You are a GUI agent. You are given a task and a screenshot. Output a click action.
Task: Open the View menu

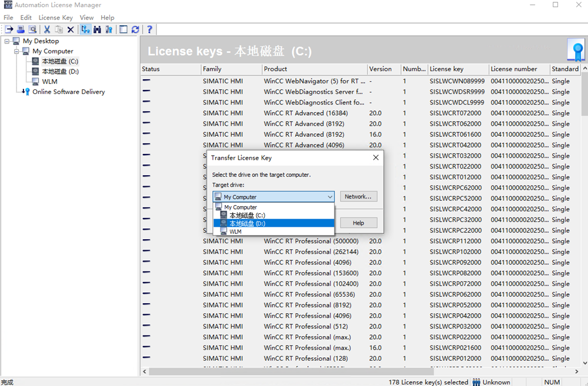pyautogui.click(x=86, y=18)
